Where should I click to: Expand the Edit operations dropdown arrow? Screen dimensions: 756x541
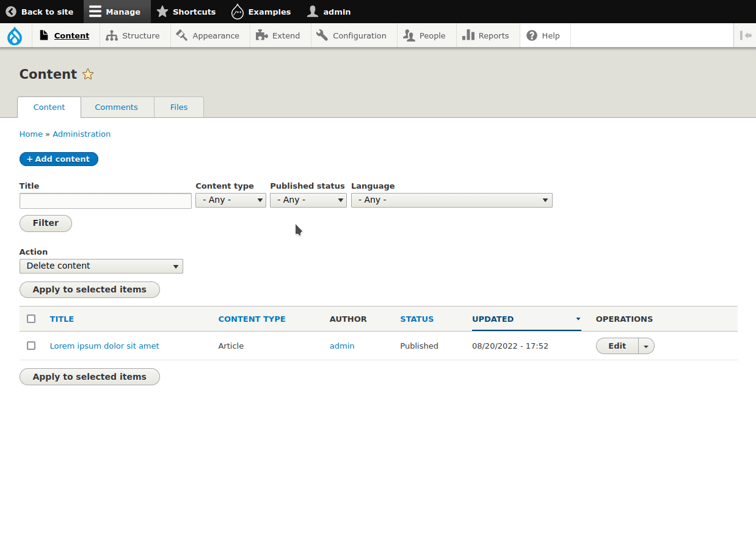pos(645,346)
